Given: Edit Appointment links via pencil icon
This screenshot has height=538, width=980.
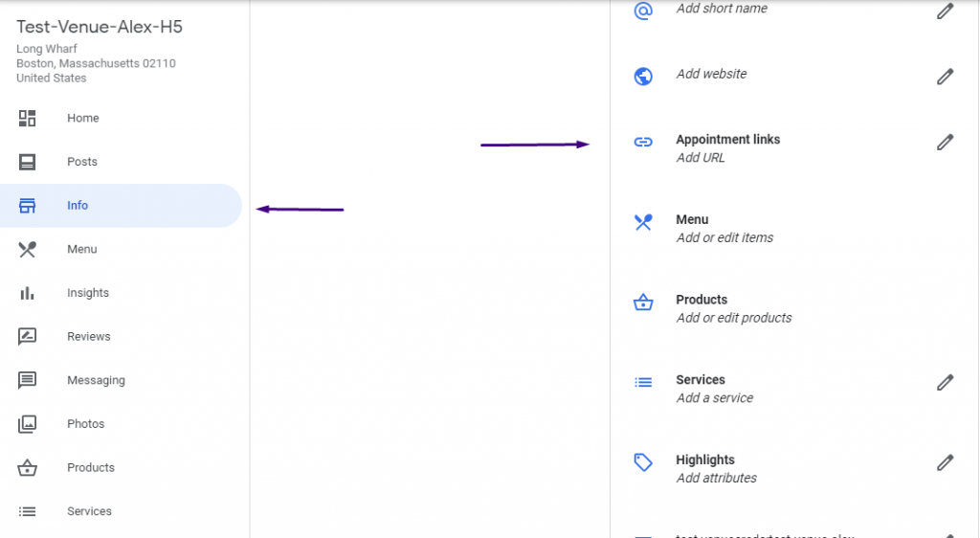Looking at the screenshot, I should pyautogui.click(x=945, y=142).
